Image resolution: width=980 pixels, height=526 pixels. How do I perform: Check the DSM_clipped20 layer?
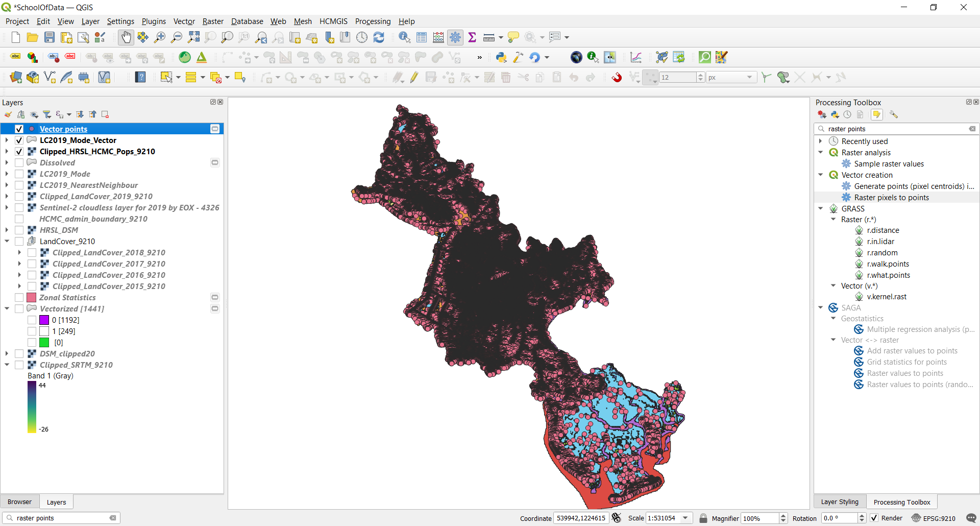[19, 354]
